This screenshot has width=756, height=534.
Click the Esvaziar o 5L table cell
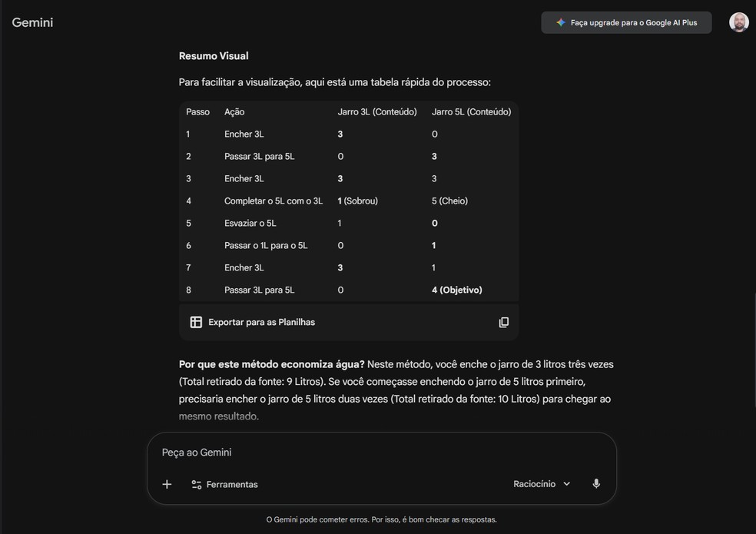[250, 224]
